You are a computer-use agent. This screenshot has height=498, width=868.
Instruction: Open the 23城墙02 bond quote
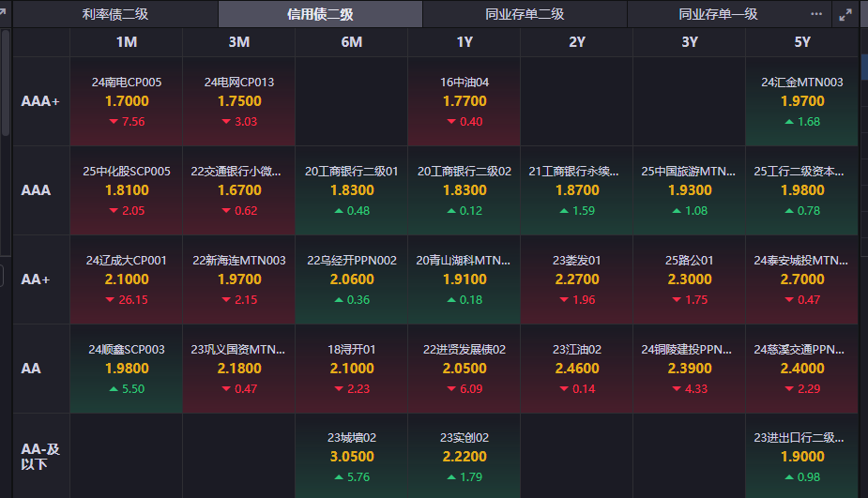pyautogui.click(x=352, y=457)
